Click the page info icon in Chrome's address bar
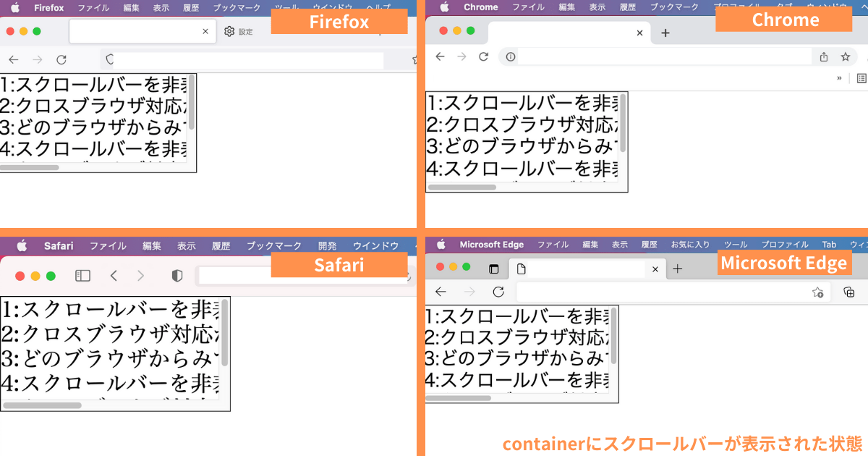The height and width of the screenshot is (456, 868). pos(509,56)
